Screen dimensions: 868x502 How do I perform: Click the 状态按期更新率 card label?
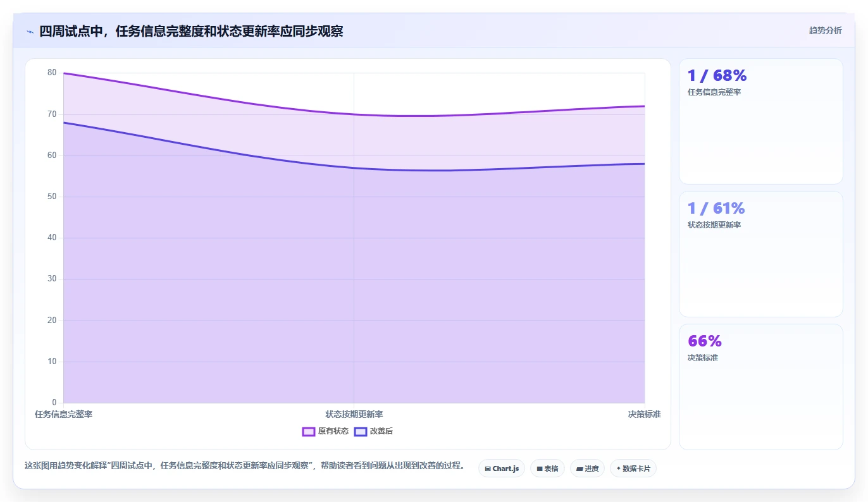(714, 225)
